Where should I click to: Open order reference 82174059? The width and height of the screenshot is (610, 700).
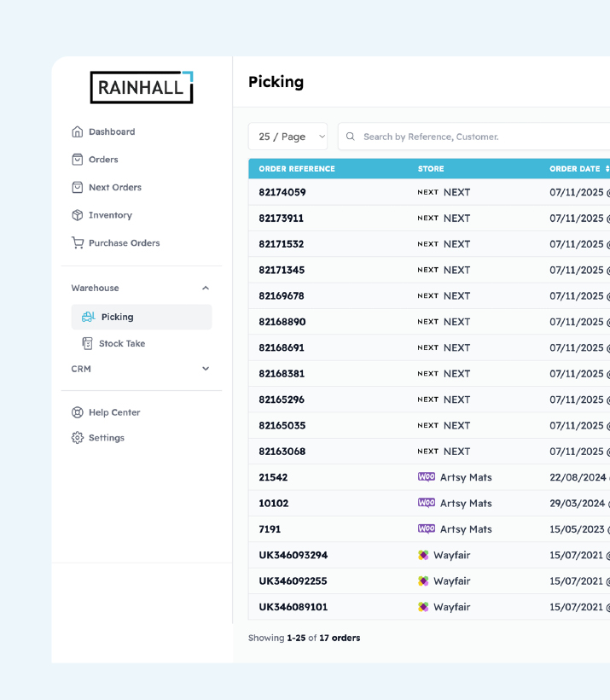(x=282, y=192)
